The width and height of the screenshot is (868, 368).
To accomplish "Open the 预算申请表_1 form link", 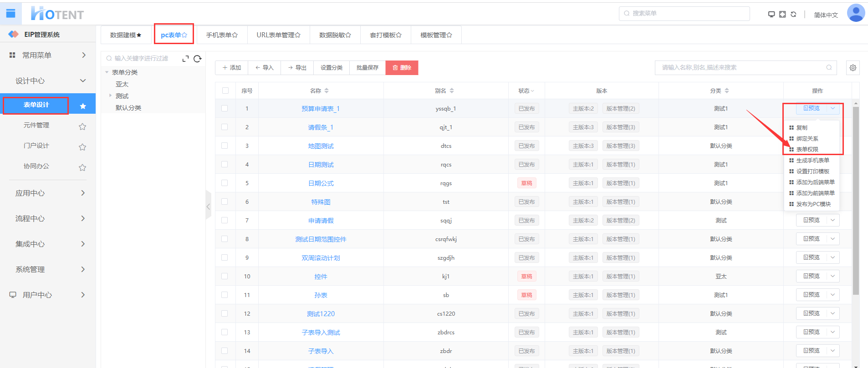I will 321,109.
